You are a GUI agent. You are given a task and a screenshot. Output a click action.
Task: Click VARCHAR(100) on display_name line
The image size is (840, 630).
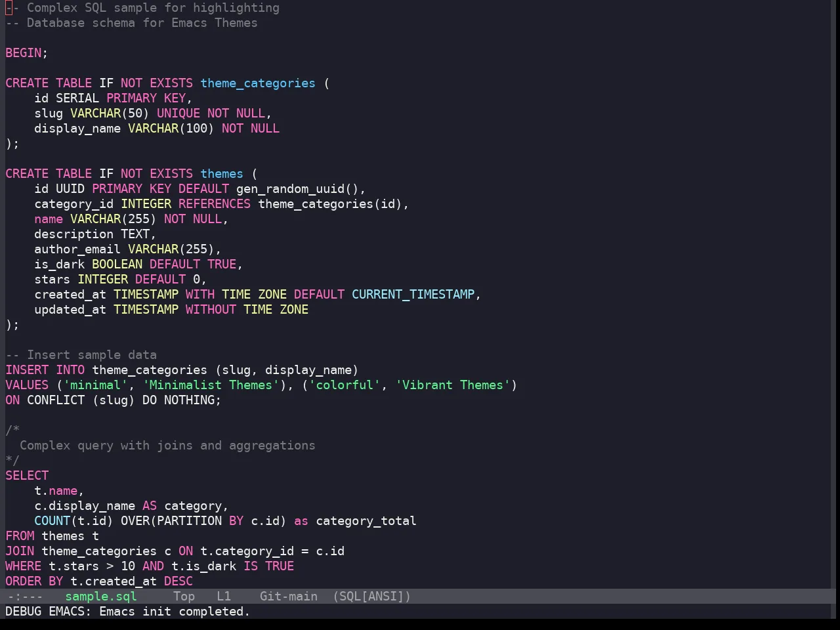point(171,129)
